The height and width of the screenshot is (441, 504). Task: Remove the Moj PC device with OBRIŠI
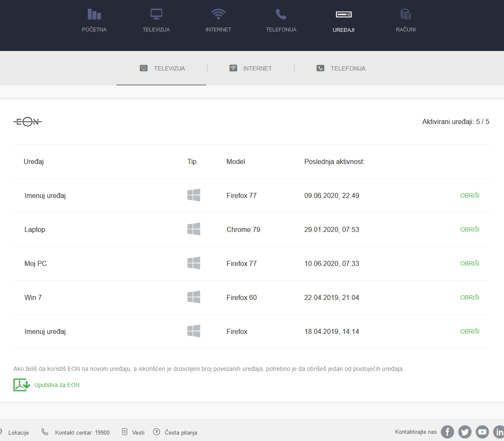click(470, 263)
